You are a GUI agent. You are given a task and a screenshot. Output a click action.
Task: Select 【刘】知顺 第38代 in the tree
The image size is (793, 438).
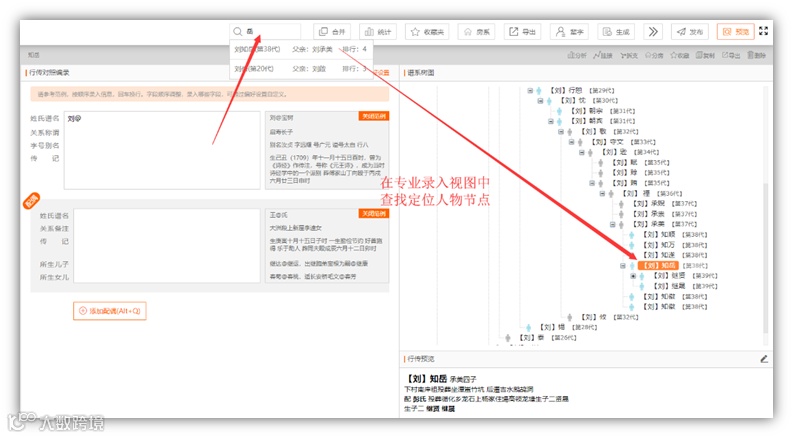[659, 235]
